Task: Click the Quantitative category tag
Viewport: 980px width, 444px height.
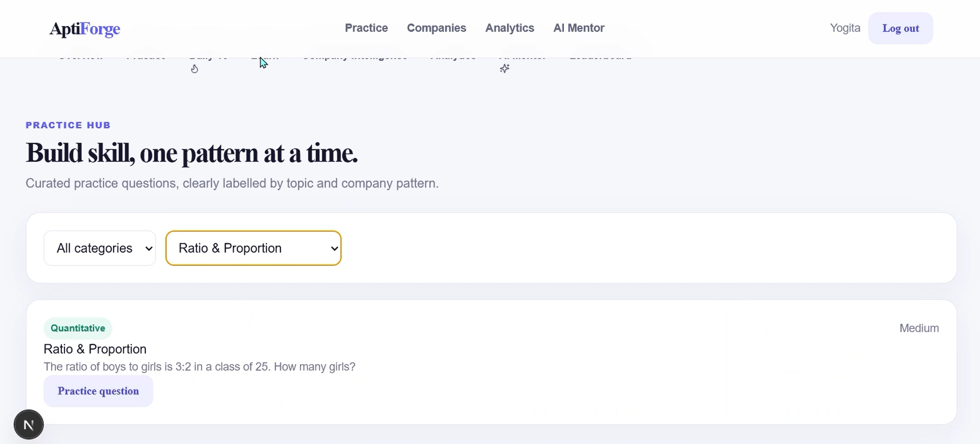Action: point(78,328)
